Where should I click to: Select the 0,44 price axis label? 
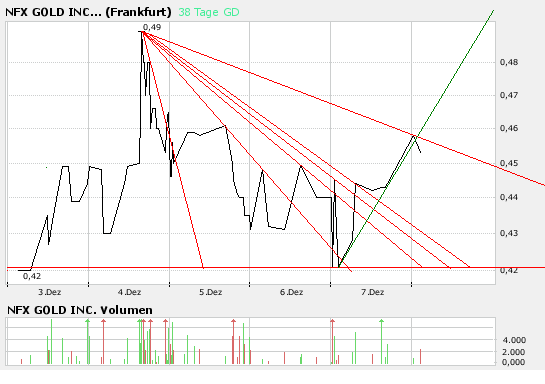(x=509, y=197)
